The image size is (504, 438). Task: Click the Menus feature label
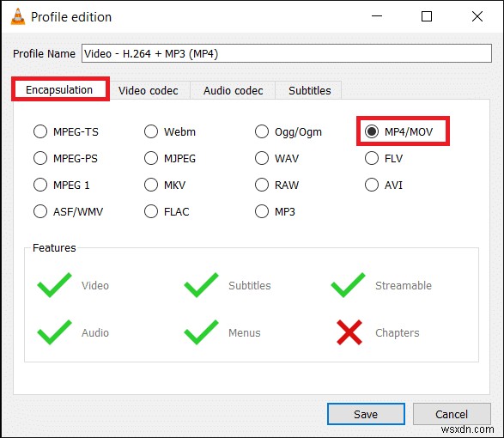[x=245, y=333]
